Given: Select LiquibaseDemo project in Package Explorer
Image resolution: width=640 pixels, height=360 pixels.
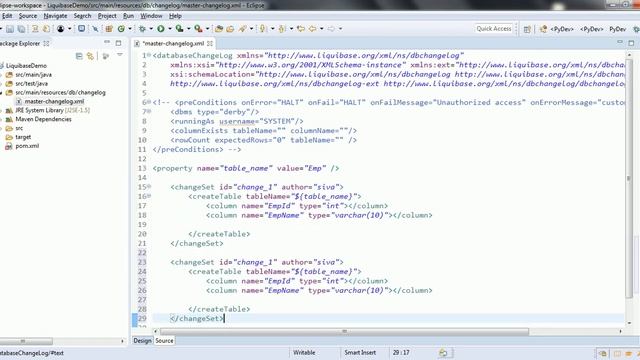Looking at the screenshot, I should (26, 66).
